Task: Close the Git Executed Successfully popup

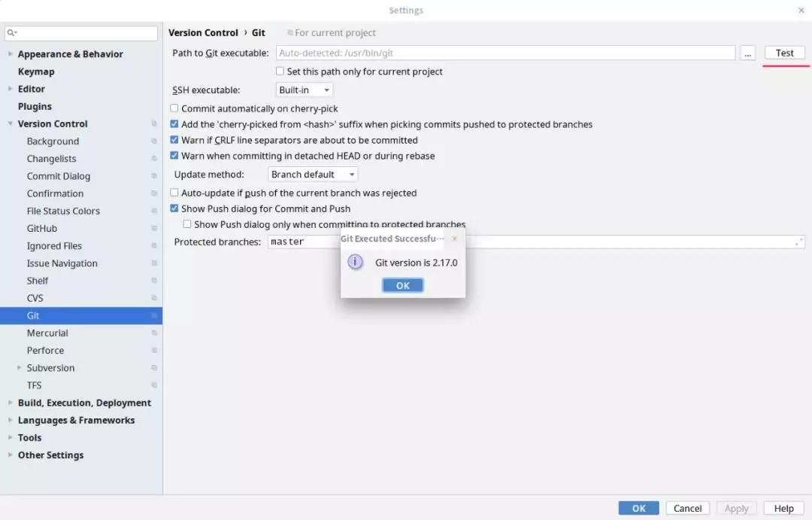Action: point(454,239)
